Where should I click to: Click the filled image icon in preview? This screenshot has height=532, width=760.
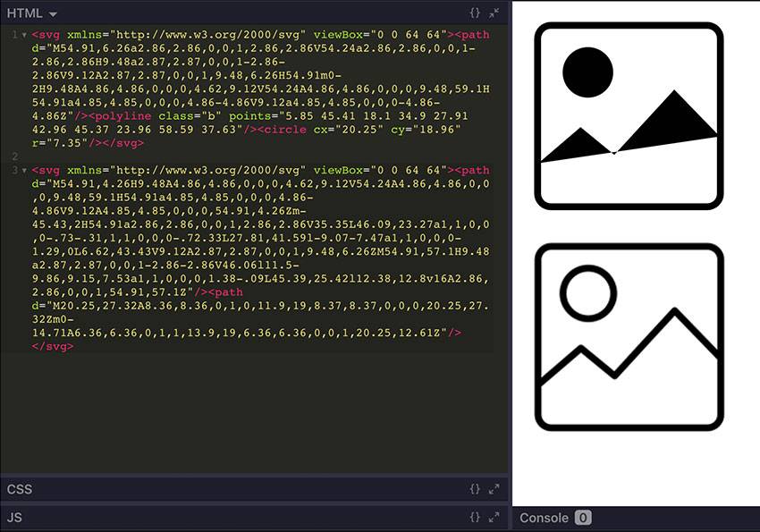click(629, 116)
